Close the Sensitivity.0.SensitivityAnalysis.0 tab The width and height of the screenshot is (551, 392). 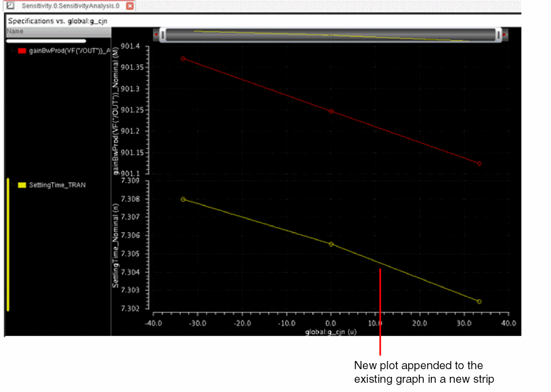point(129,6)
